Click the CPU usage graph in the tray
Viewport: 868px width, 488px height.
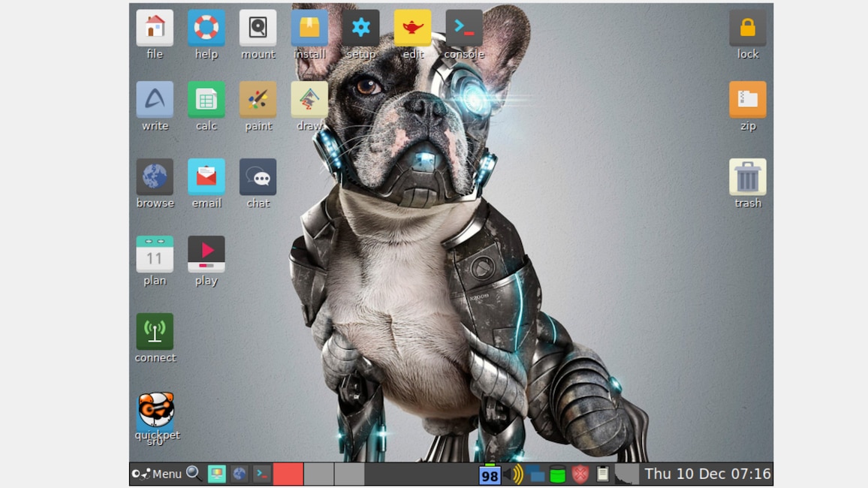(628, 474)
